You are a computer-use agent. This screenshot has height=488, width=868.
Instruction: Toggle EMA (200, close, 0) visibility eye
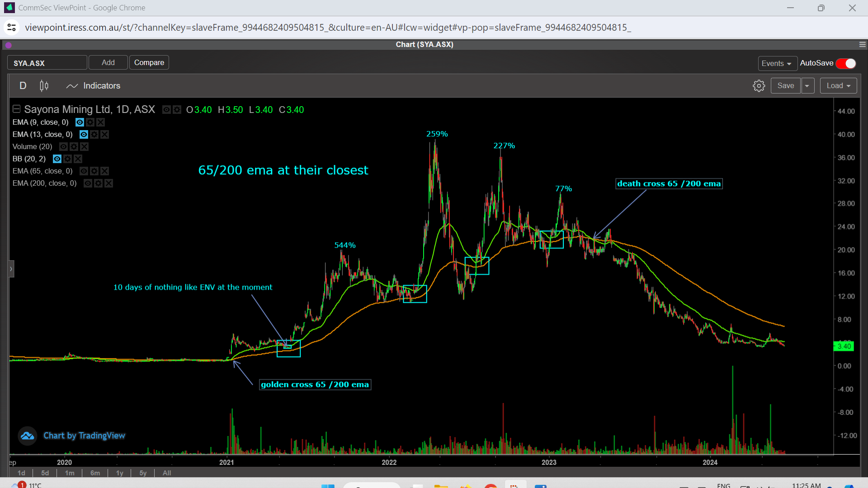(x=88, y=183)
